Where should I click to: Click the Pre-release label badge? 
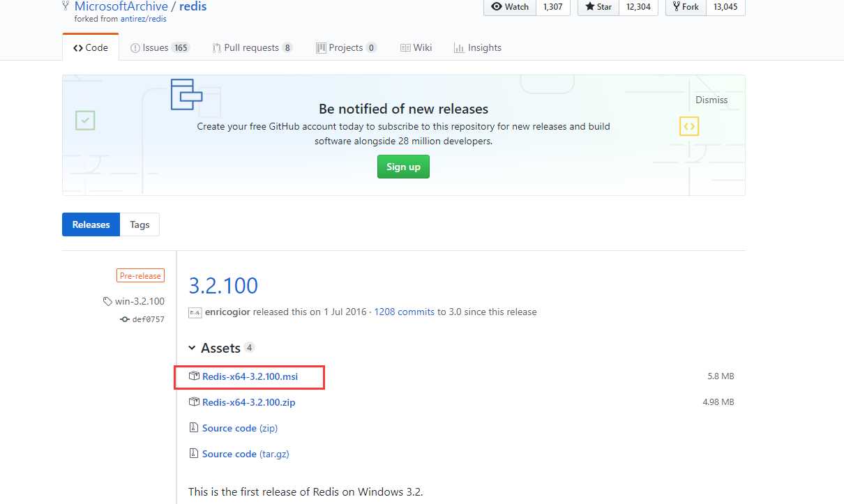click(x=140, y=276)
